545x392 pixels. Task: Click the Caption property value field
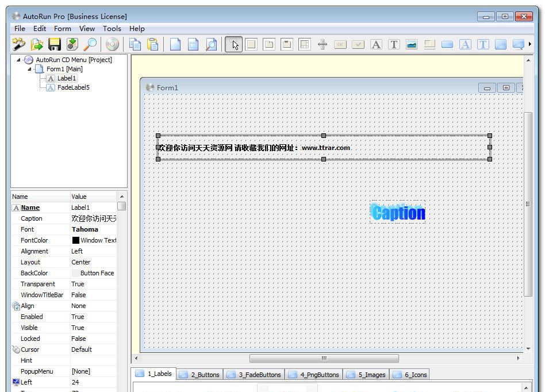94,218
